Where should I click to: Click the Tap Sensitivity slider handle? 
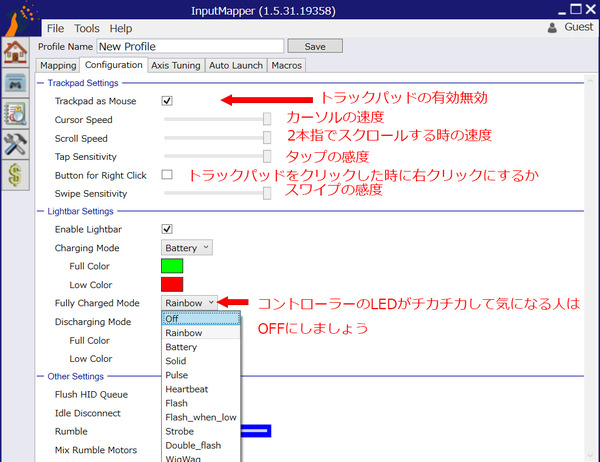pos(267,156)
